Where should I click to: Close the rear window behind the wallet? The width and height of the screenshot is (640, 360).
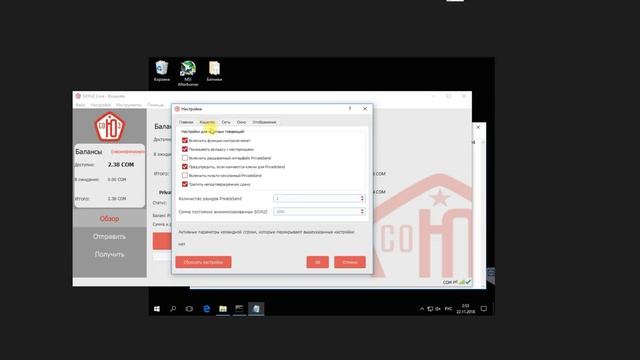click(478, 127)
